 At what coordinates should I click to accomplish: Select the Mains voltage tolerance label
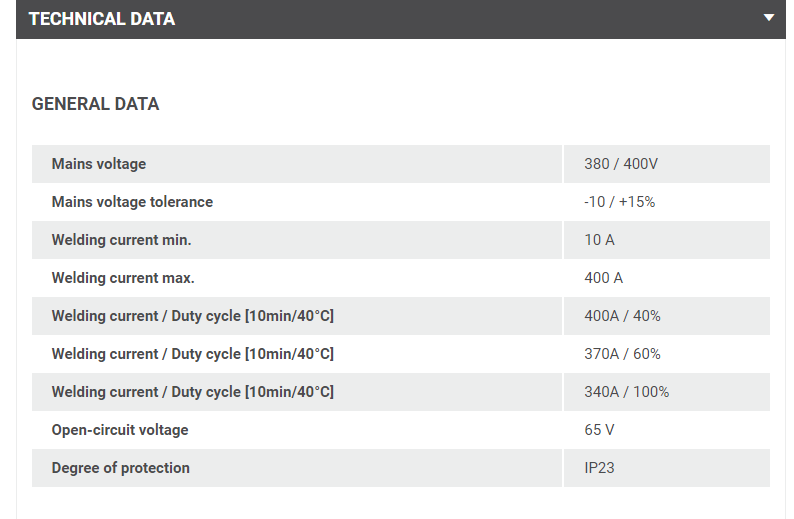pyautogui.click(x=132, y=202)
